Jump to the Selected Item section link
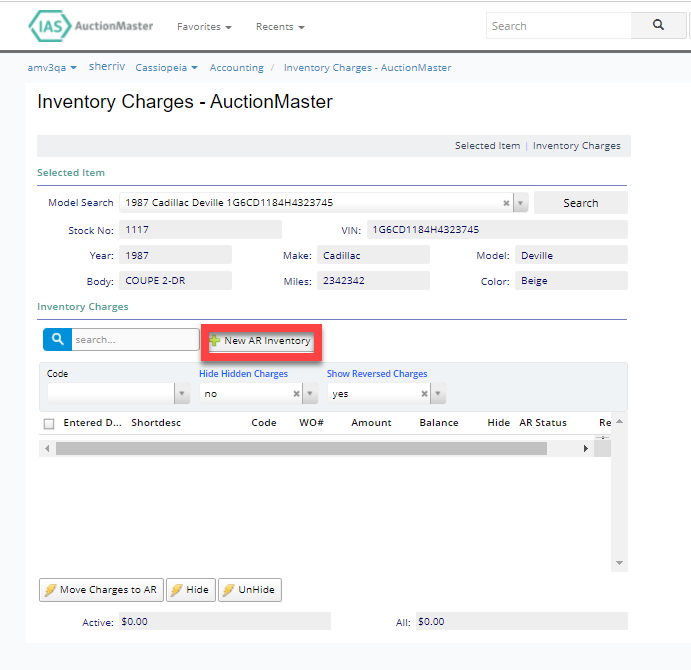Image resolution: width=691 pixels, height=670 pixels. point(487,146)
